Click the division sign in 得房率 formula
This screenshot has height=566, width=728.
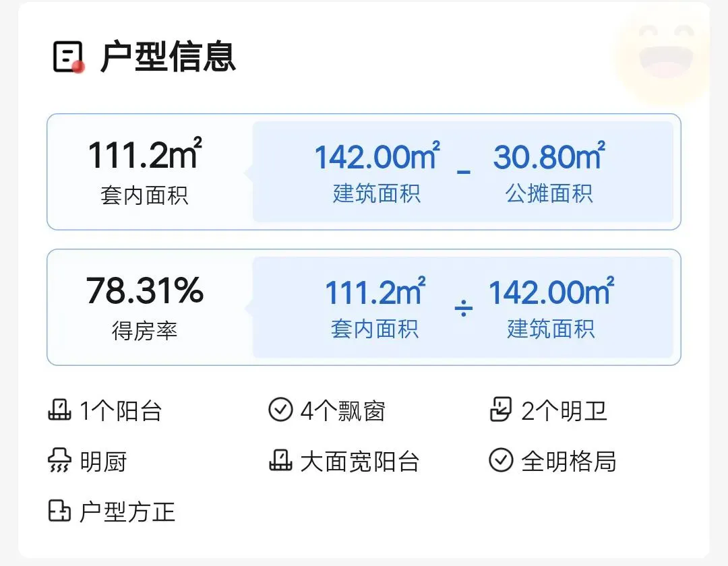(463, 308)
